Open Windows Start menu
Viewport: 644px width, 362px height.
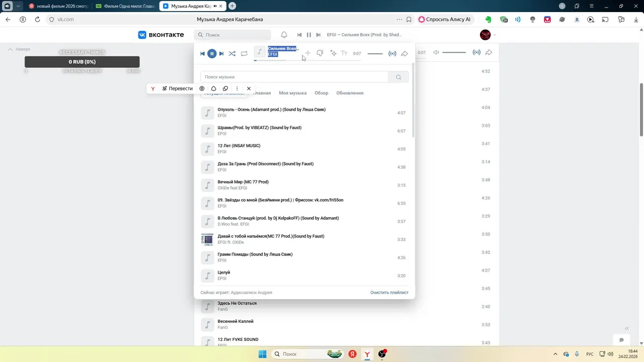[263, 354]
